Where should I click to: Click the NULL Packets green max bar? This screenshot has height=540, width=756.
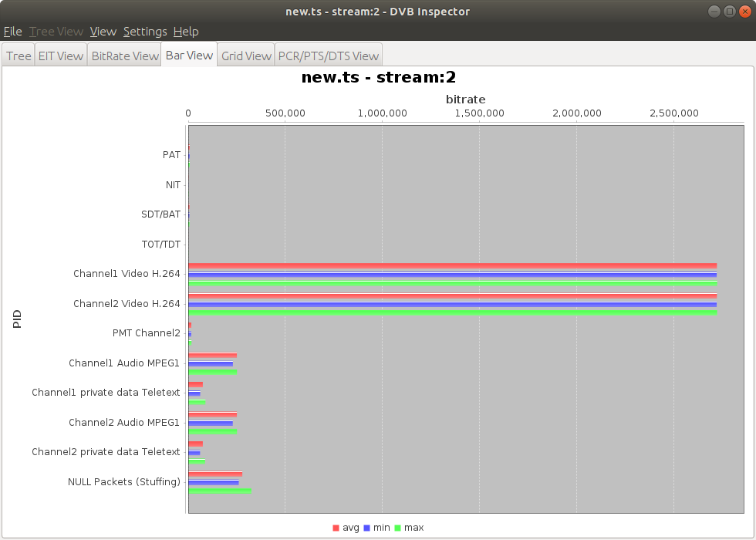(x=220, y=491)
